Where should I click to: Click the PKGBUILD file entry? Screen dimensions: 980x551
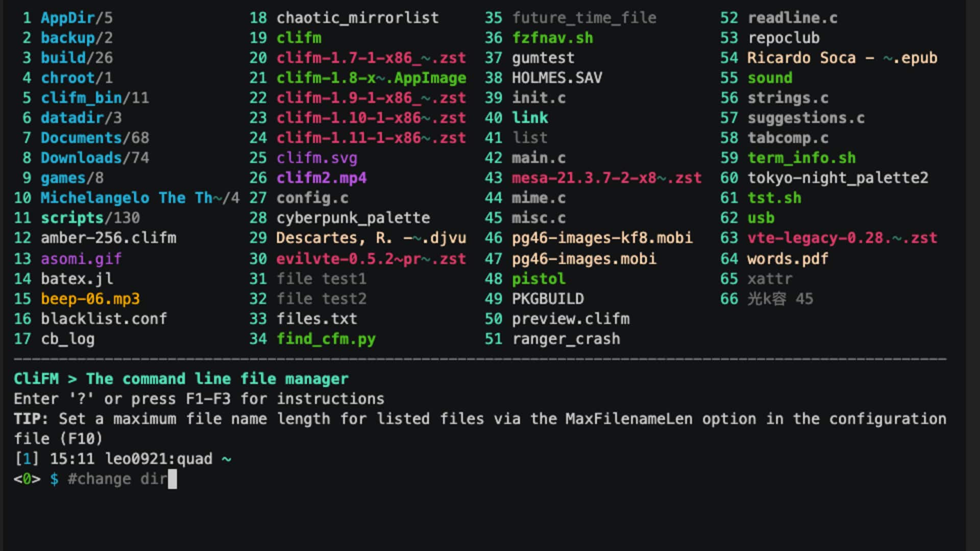pos(548,298)
